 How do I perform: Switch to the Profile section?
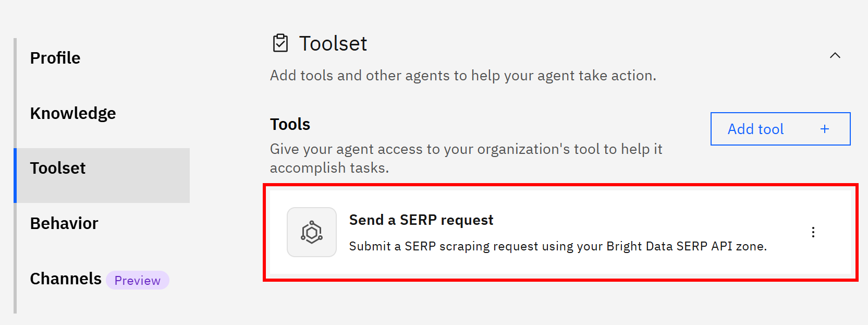point(55,58)
